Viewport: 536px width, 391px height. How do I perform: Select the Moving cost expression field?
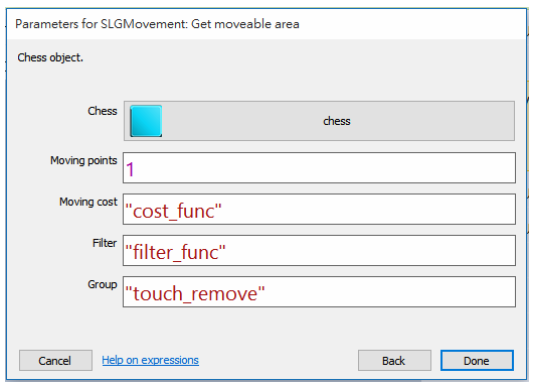click(319, 209)
